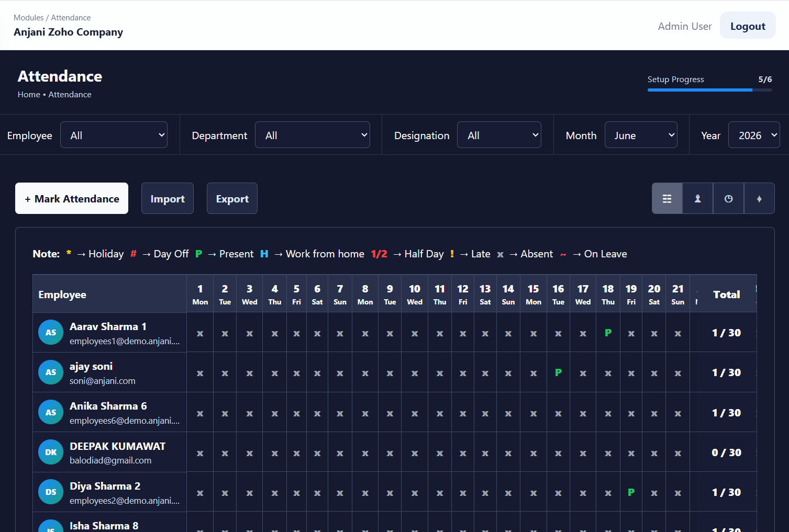The width and height of the screenshot is (789, 532).
Task: Click the green P on Aarav Sharma's day 18
Action: [608, 333]
